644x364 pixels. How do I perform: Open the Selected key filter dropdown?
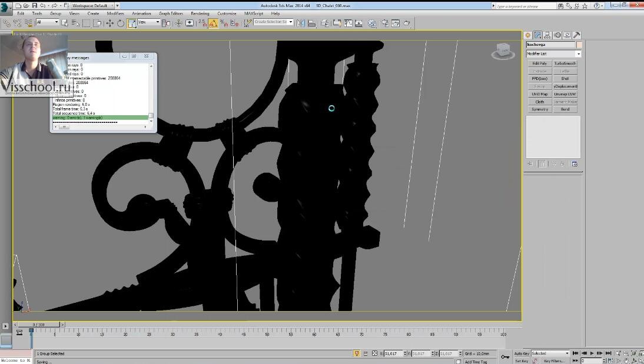pos(550,353)
